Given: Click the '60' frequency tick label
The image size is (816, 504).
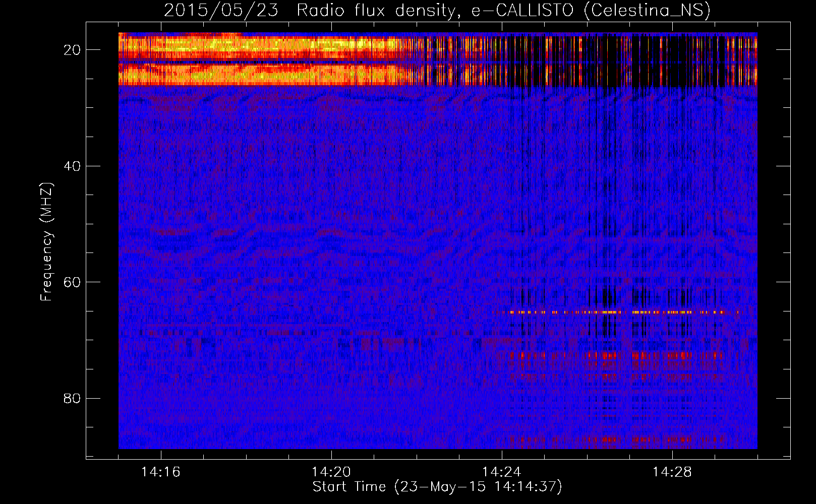Looking at the screenshot, I should pyautogui.click(x=73, y=282).
